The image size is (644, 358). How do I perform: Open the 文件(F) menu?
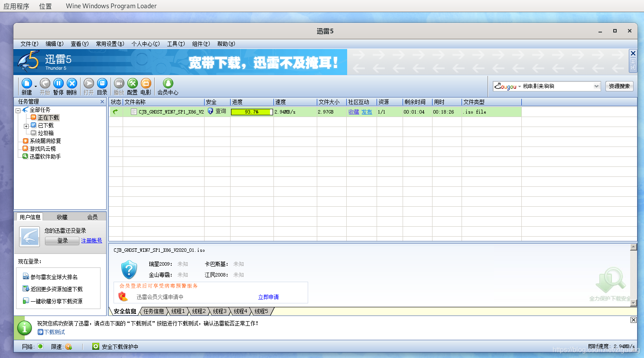point(29,44)
